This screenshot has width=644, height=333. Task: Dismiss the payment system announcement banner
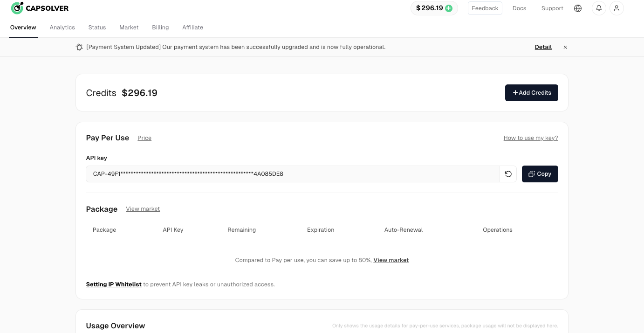(565, 47)
